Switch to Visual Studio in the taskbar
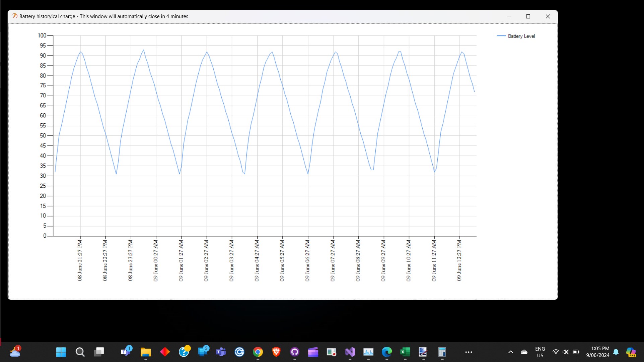 coord(350,352)
